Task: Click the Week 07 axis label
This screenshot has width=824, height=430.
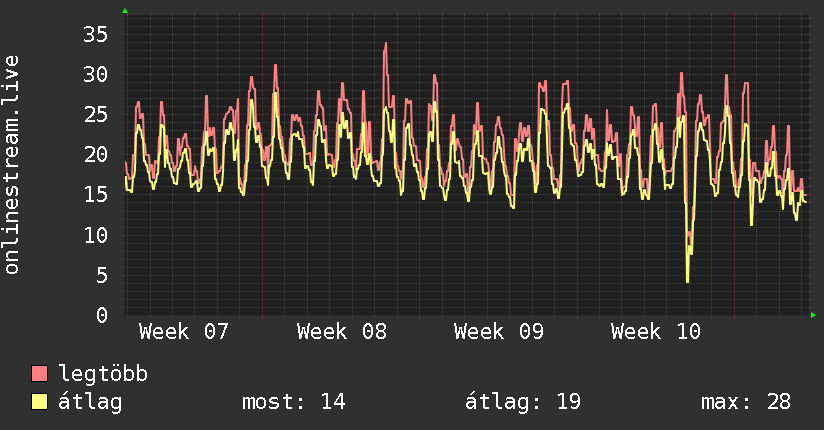Action: (x=183, y=332)
